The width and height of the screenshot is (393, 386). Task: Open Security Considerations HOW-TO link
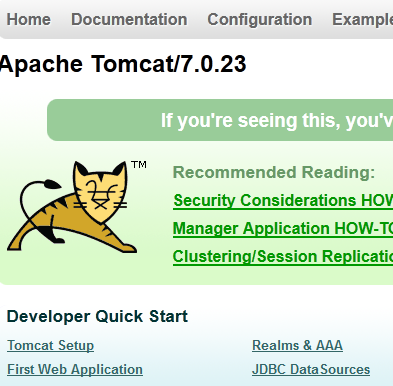(x=283, y=201)
